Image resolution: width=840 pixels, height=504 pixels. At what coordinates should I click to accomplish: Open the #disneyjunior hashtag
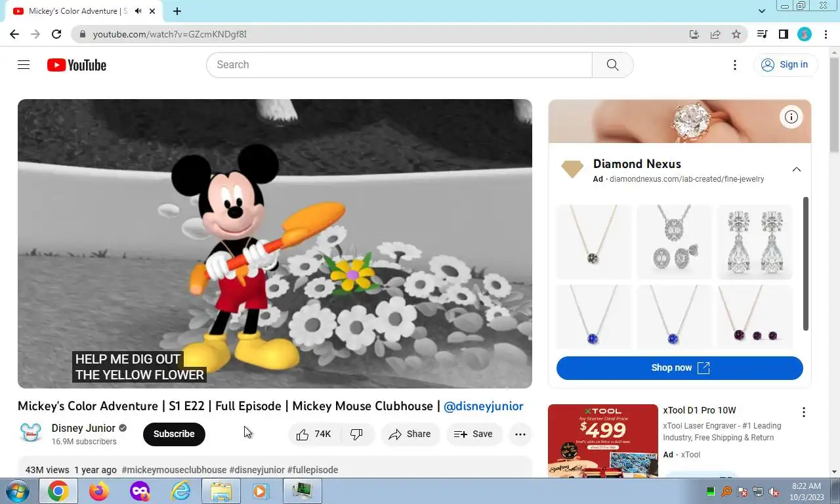point(257,470)
